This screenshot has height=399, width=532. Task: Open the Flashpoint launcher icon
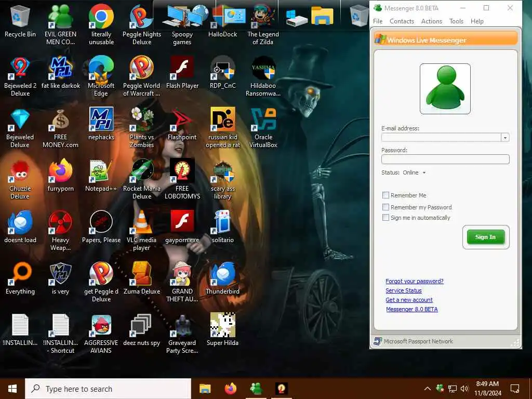(182, 124)
